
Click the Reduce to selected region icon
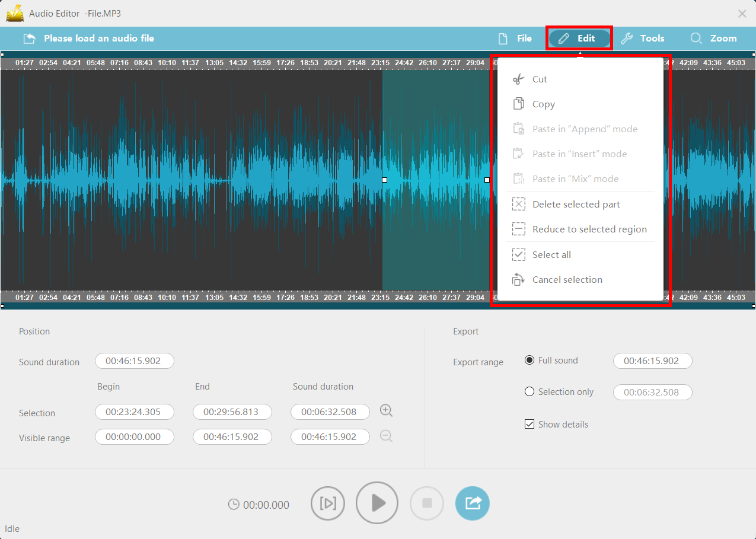pos(519,229)
